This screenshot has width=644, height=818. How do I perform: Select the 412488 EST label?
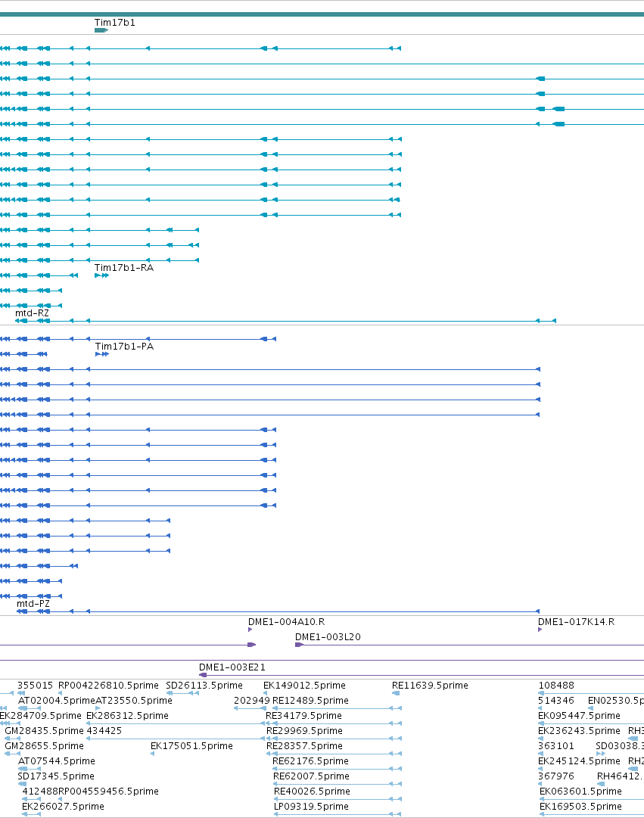pos(39,792)
